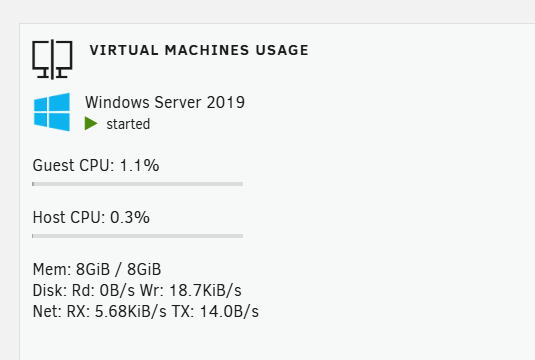Click the blue Windows logo icon
Image resolution: width=535 pixels, height=360 pixels.
(52, 112)
